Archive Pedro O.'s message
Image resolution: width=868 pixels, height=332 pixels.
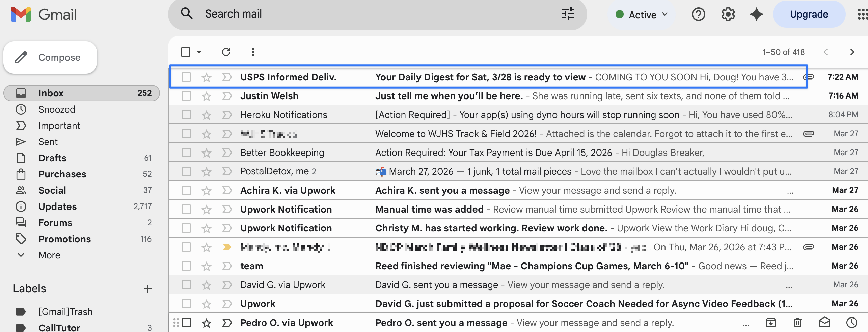click(771, 323)
